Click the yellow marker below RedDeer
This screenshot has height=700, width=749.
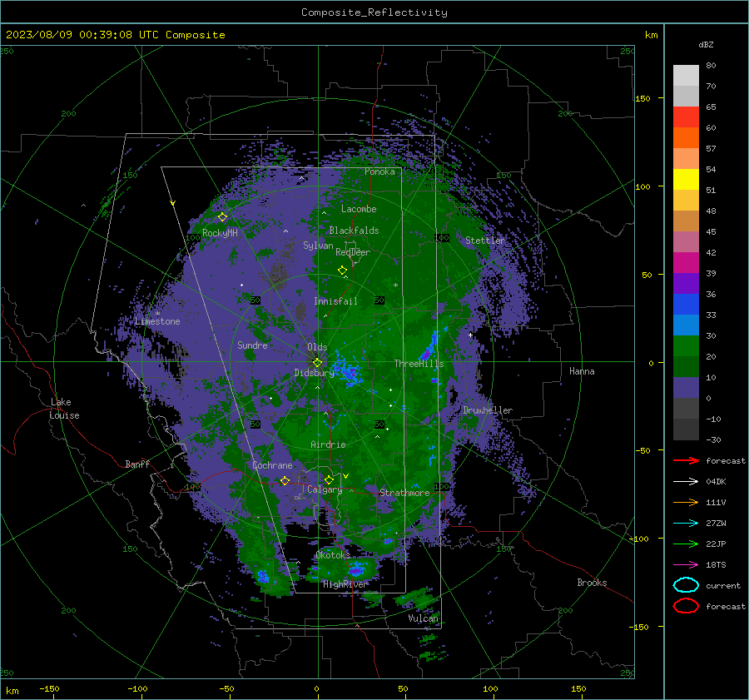pos(342,270)
